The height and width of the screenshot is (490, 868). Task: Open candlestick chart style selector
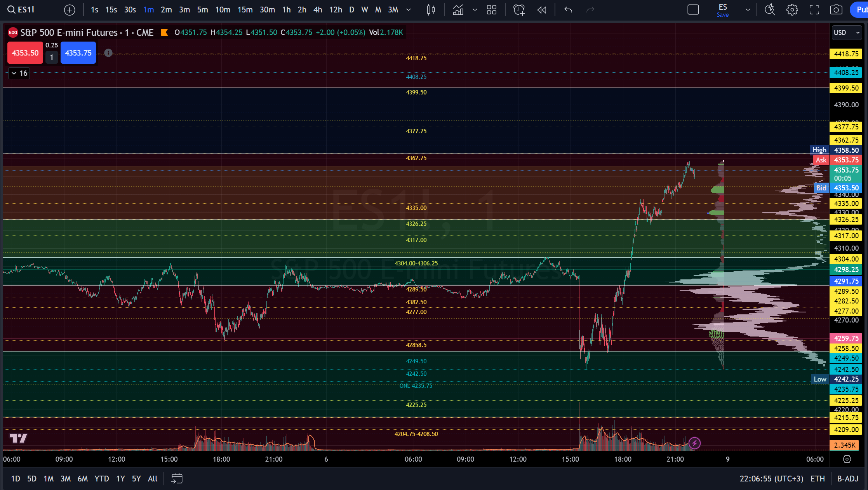click(x=431, y=10)
